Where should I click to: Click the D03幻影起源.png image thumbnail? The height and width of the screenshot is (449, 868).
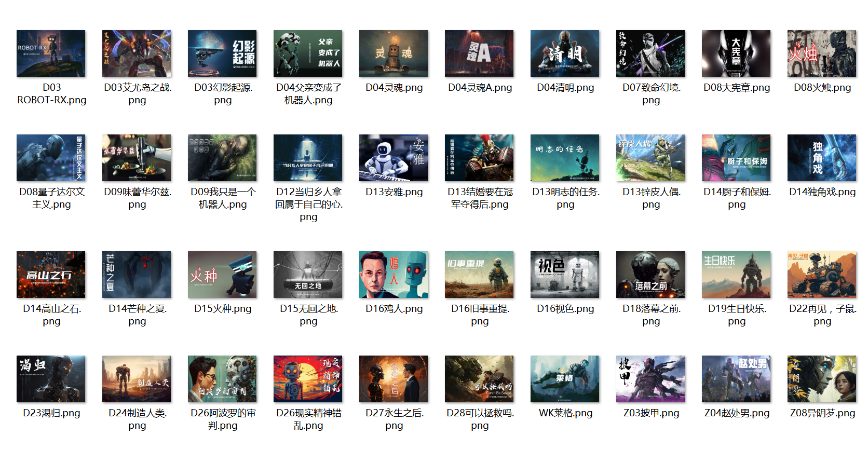222,53
